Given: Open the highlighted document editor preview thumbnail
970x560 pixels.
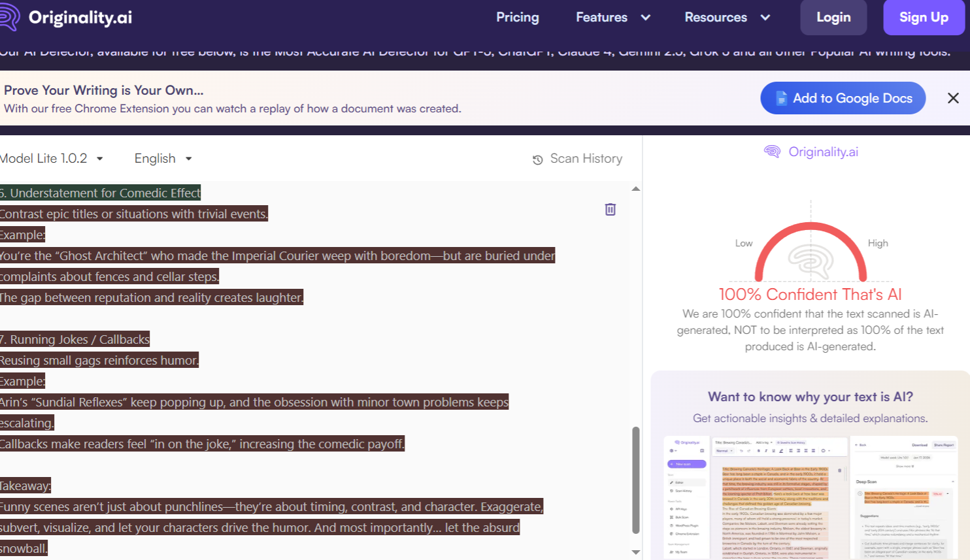Looking at the screenshot, I should pyautogui.click(x=778, y=498).
